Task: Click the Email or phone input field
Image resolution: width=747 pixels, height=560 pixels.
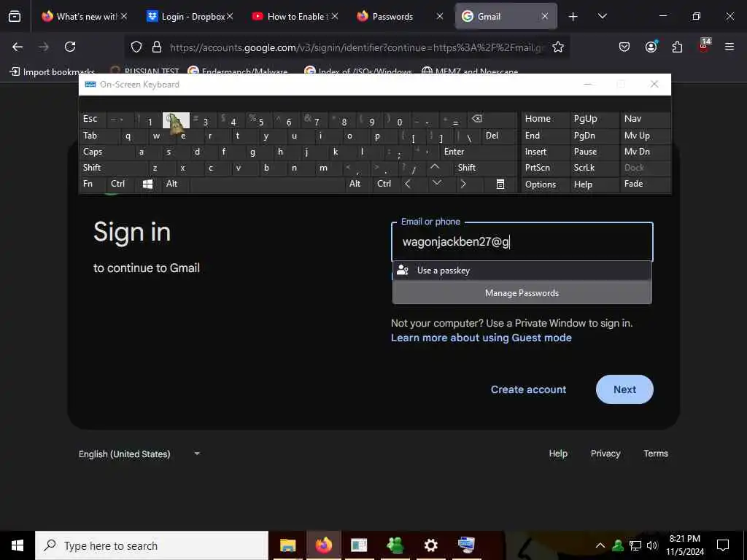Action: click(522, 242)
